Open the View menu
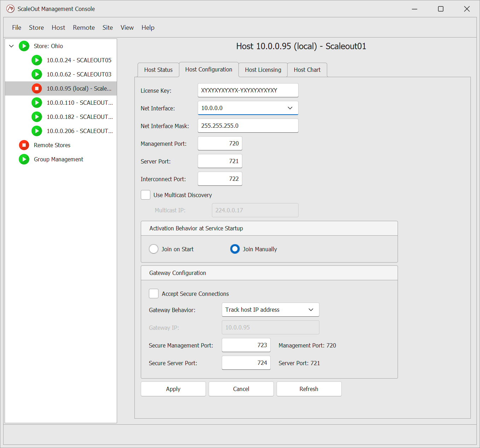 click(x=127, y=28)
